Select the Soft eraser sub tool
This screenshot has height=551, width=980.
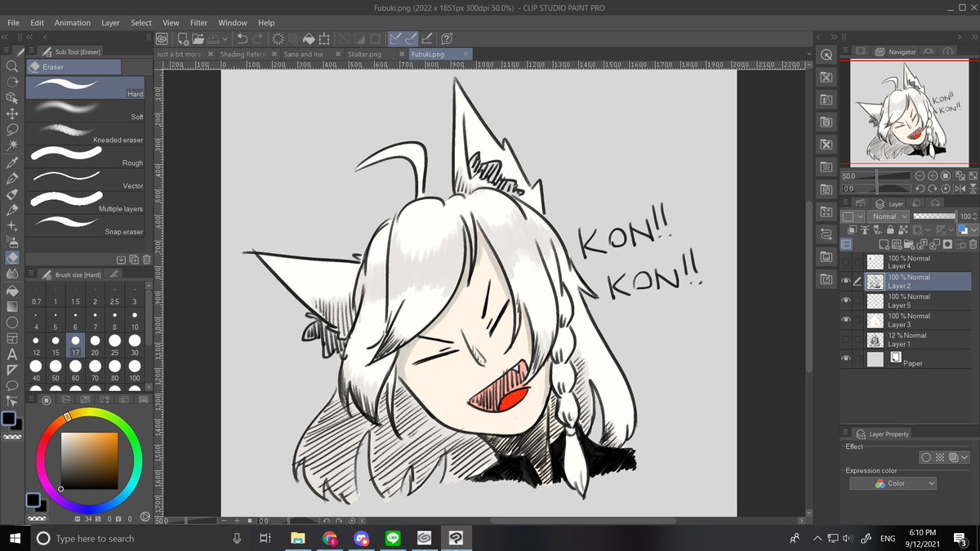click(85, 110)
